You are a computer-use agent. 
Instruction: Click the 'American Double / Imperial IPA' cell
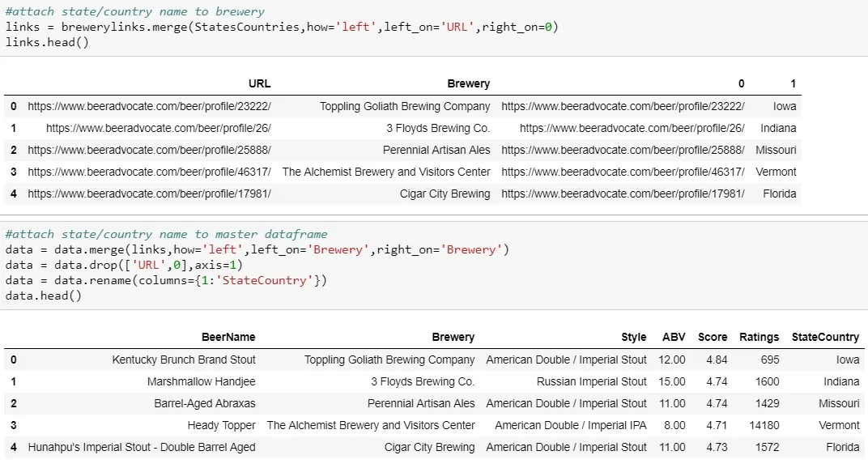(x=571, y=425)
